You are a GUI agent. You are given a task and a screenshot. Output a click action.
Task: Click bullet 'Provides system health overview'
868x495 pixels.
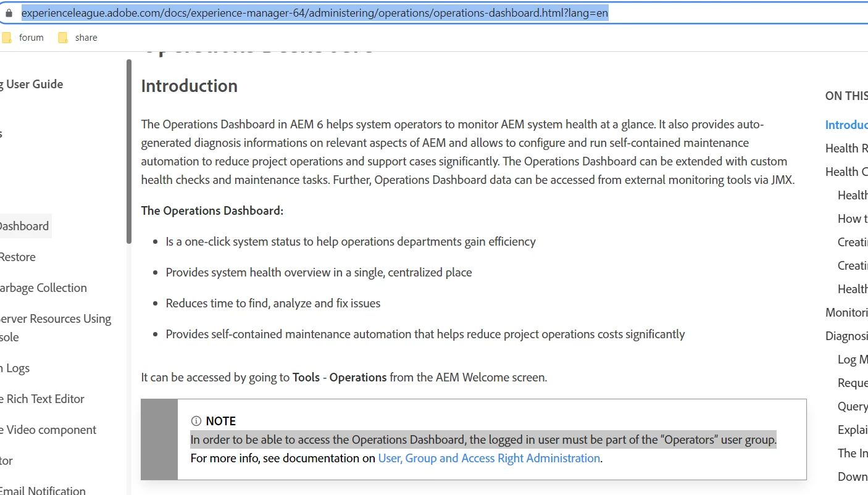(x=319, y=272)
